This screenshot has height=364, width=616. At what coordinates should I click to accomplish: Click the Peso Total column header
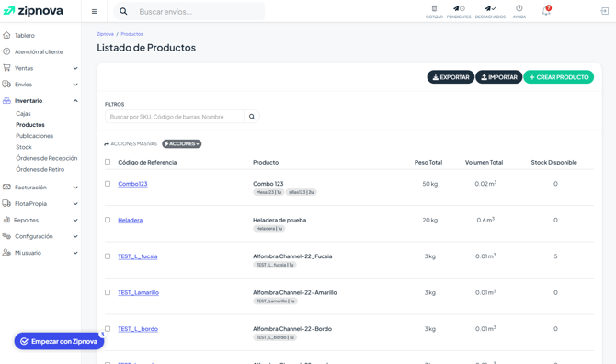(428, 162)
